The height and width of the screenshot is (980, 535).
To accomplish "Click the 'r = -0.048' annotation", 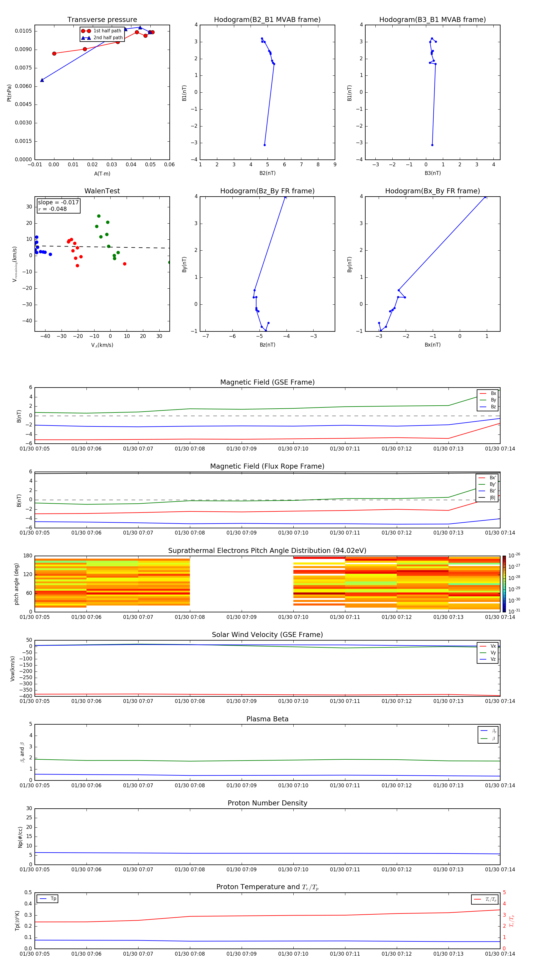I will 53,209.
